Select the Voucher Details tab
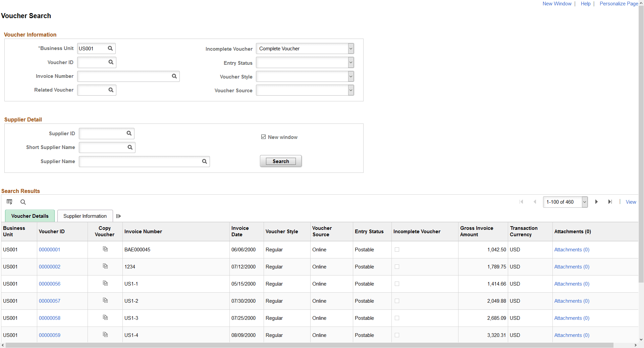The width and height of the screenshot is (644, 348). click(x=30, y=216)
